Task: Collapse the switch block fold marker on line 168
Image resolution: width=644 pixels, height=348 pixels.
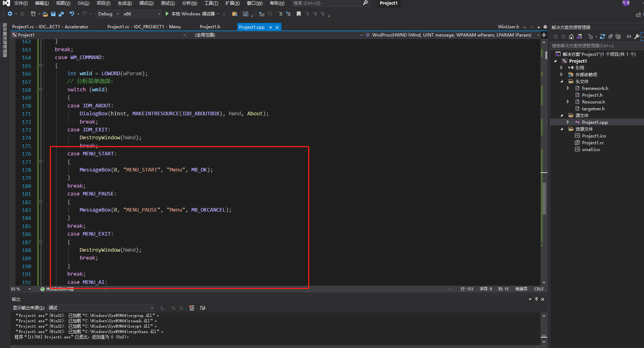Action: click(x=41, y=90)
